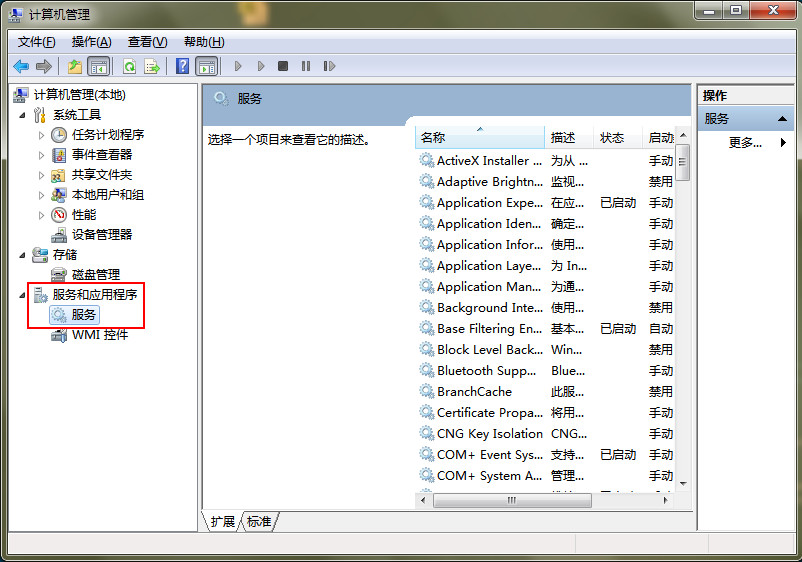Click the 本地用户和组 icon

pos(59,195)
